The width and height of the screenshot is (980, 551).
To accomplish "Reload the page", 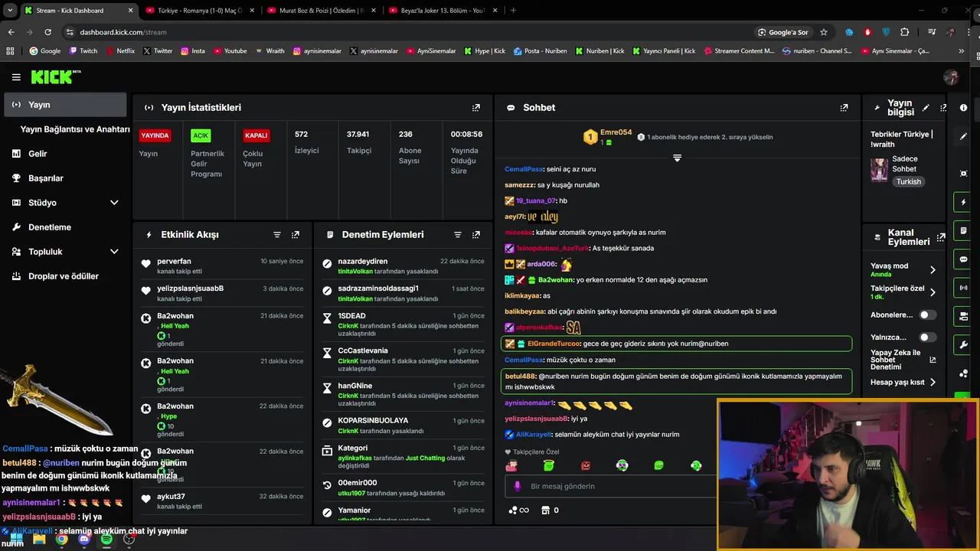I will (47, 32).
